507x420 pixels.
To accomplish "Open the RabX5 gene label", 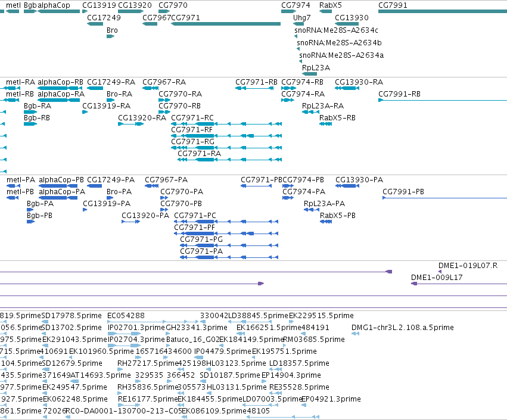I will (331, 5).
